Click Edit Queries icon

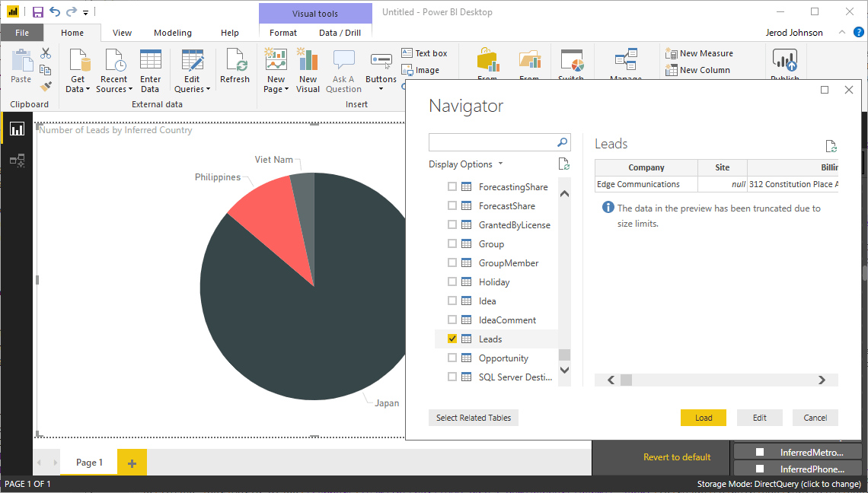(x=192, y=60)
